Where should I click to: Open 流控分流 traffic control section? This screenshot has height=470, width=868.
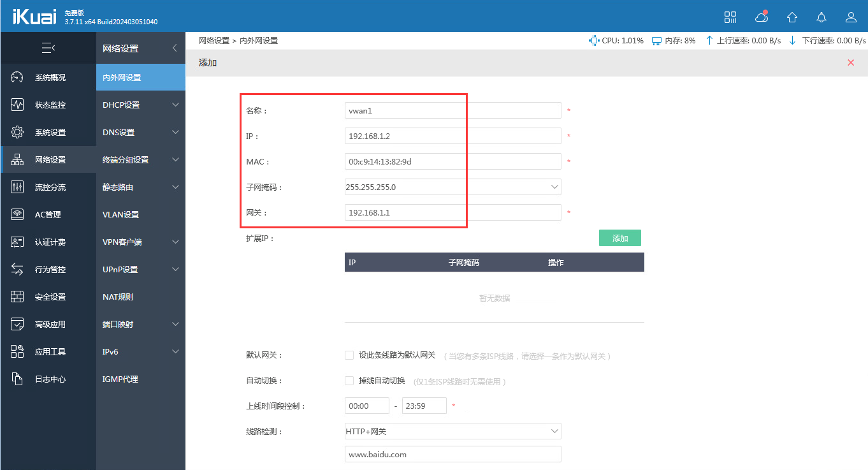coord(48,187)
